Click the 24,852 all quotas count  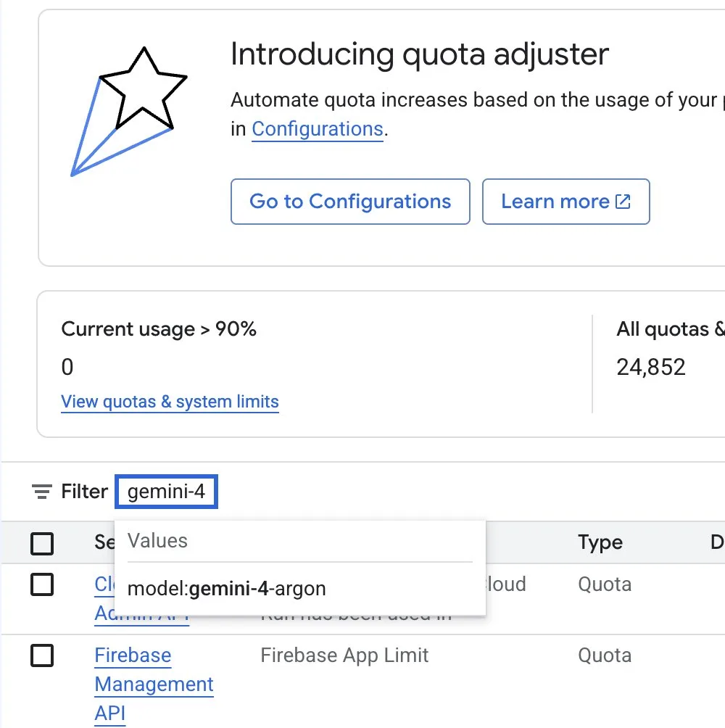click(651, 367)
